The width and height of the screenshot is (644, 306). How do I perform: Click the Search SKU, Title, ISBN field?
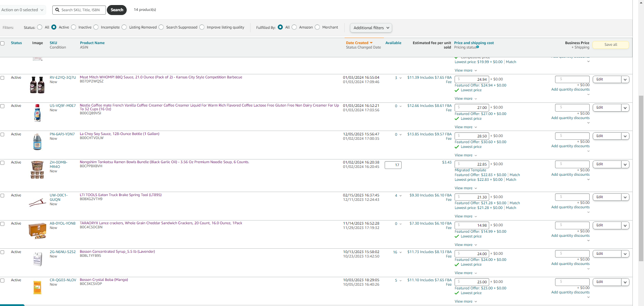click(79, 10)
